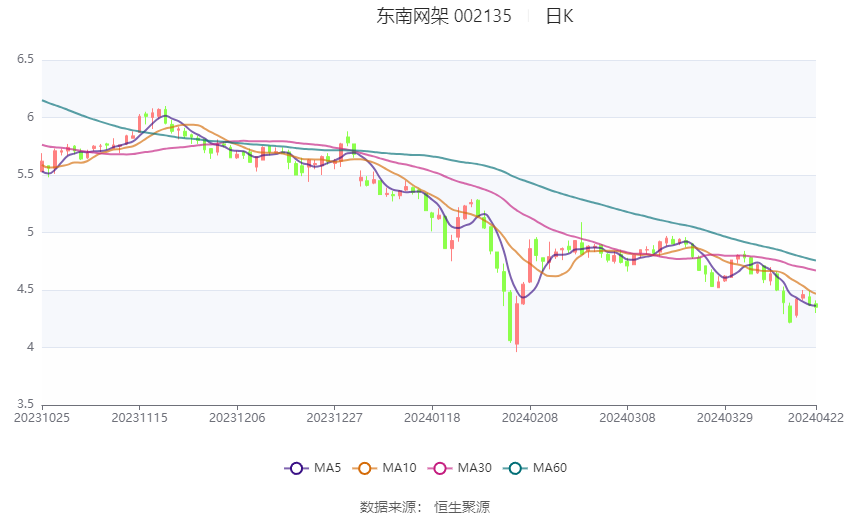Click the MA30 pink legend marker

coord(437,468)
